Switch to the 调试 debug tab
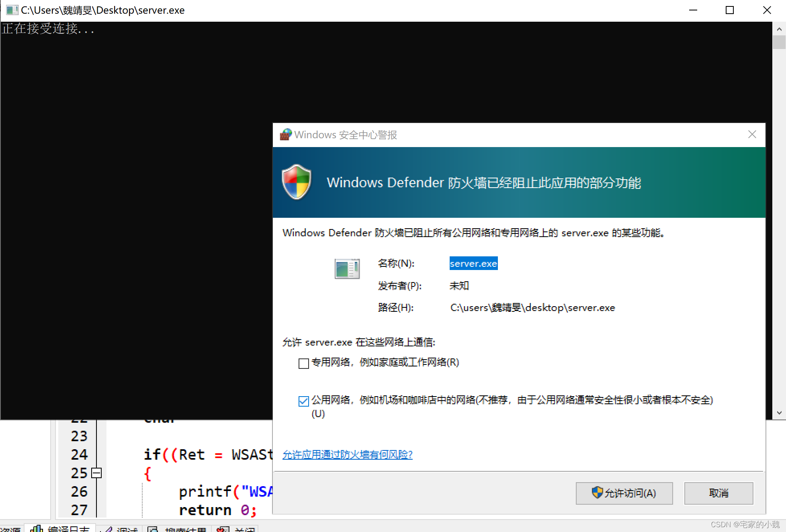The width and height of the screenshot is (786, 532). coord(121,528)
